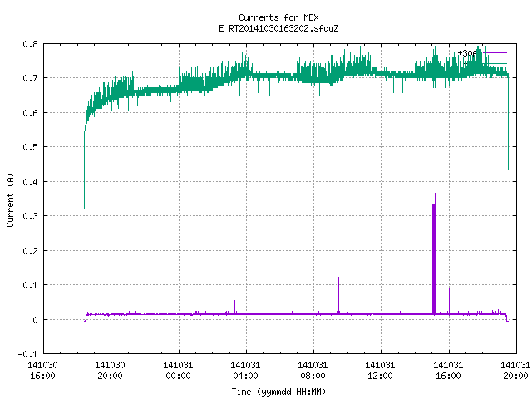
Task: Click the '141031 08:00' x-axis tick label
Action: tap(313, 371)
